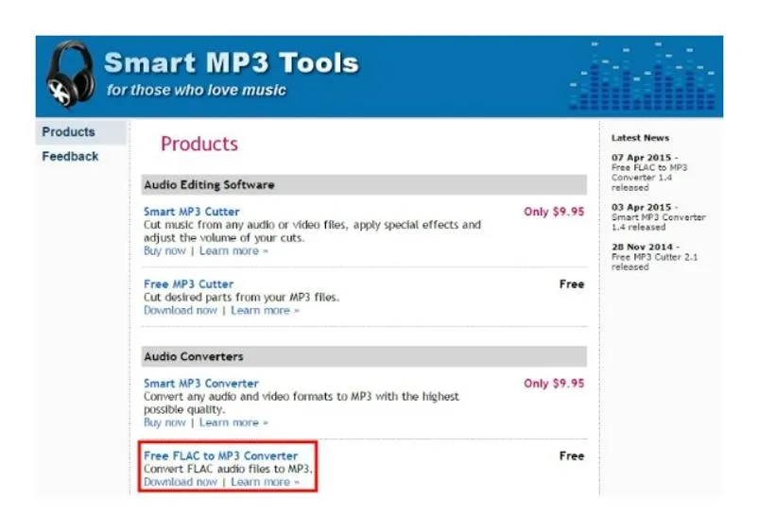The image size is (759, 532).
Task: Click the 28 Nov 2014 news entry
Action: click(654, 257)
